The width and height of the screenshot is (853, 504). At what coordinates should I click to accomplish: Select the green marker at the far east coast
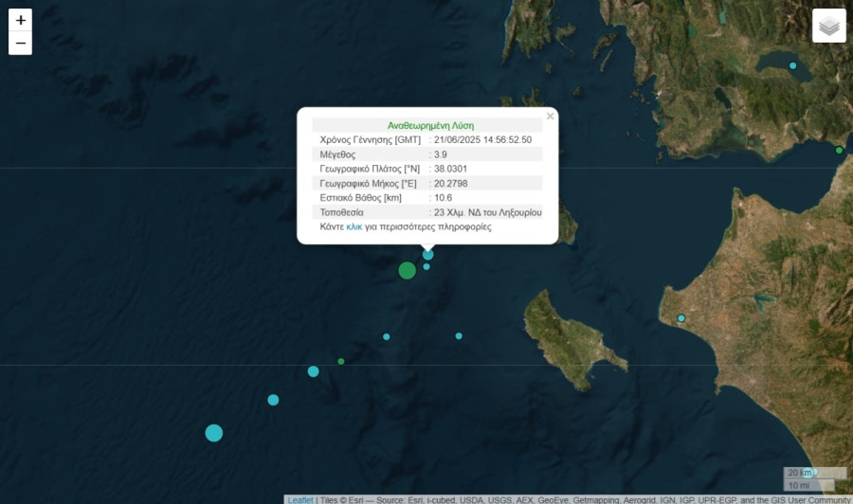839,150
